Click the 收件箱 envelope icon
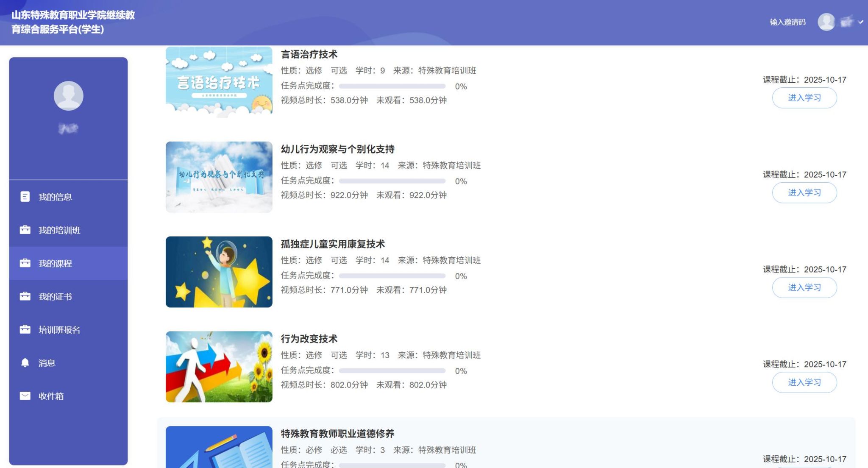 pos(25,396)
